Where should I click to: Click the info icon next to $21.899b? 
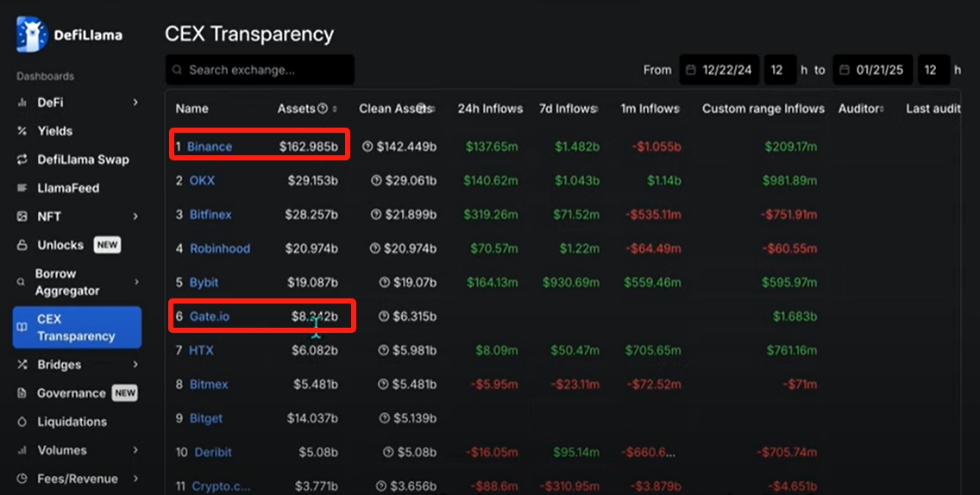[x=375, y=215]
